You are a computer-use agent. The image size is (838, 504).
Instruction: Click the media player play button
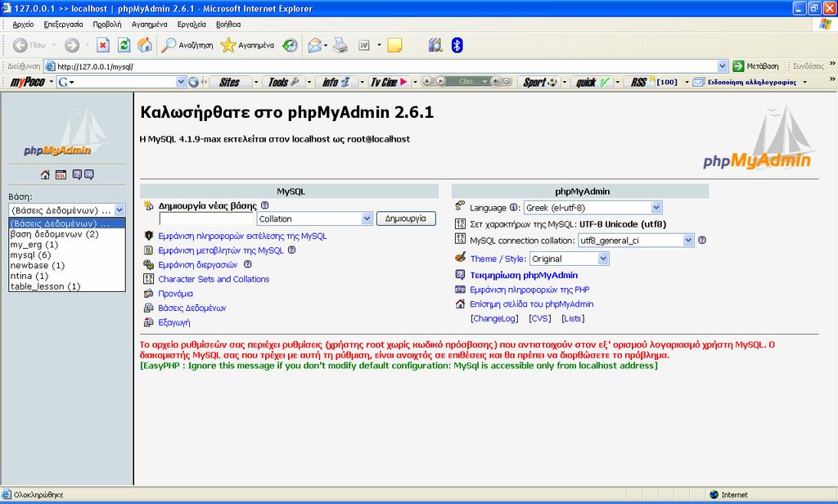coord(440,81)
